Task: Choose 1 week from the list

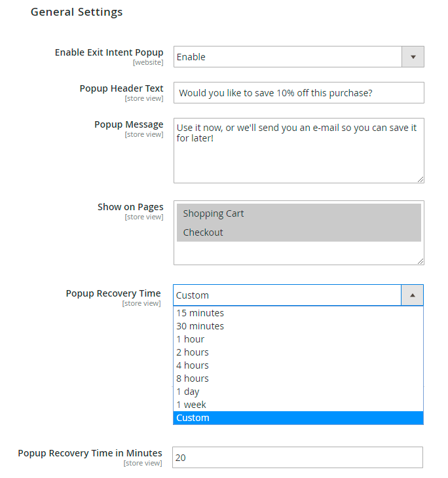Action: click(x=191, y=405)
